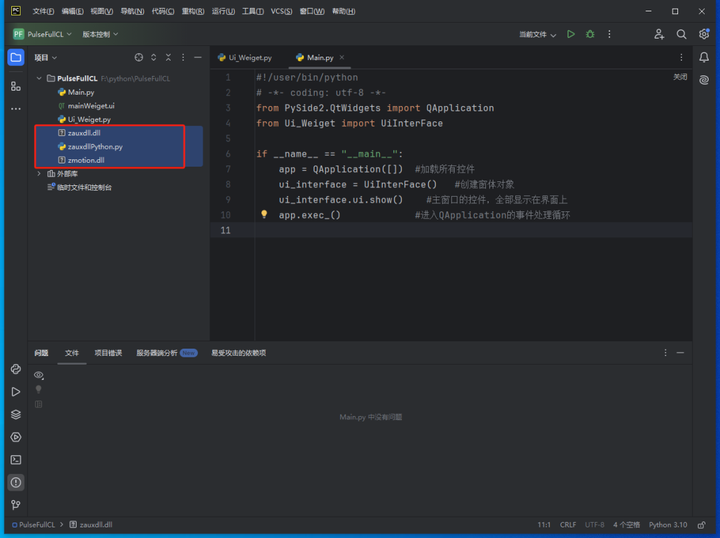Viewport: 720px width, 538px height.
Task: Expand the External Libraries node
Action: (39, 174)
